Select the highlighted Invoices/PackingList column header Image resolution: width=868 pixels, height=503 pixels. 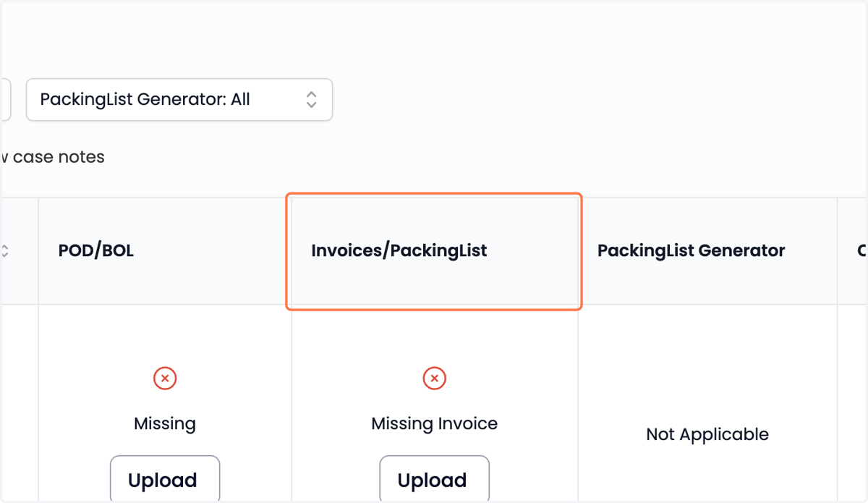[x=434, y=251]
